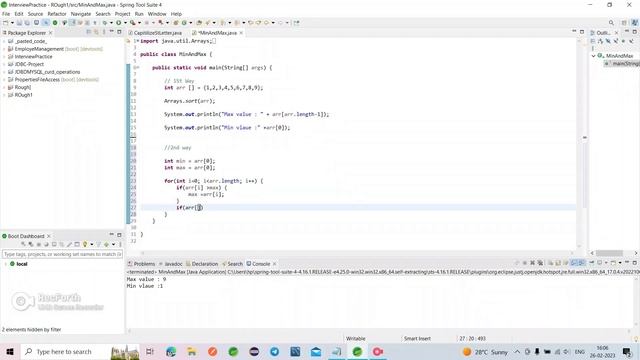This screenshot has height=360, width=640.
Task: Open the Declaration tab
Action: [x=202, y=264]
